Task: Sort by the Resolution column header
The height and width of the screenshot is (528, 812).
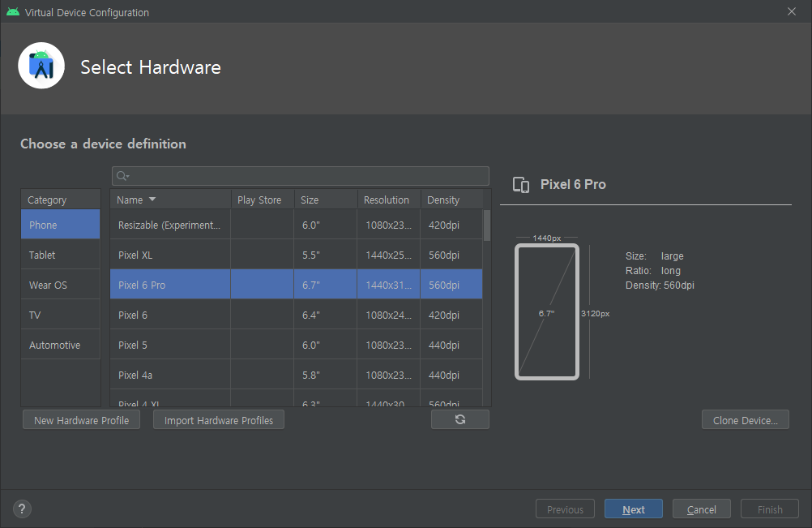Action: click(389, 200)
